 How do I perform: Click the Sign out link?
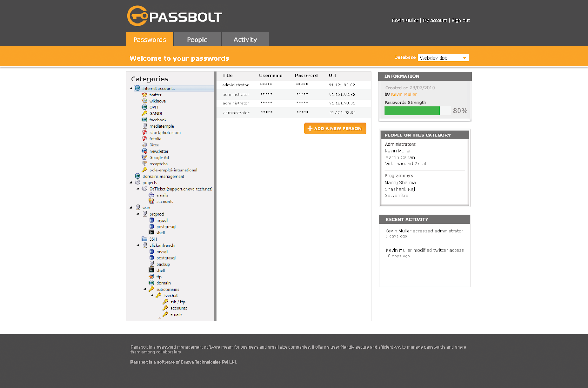[460, 20]
